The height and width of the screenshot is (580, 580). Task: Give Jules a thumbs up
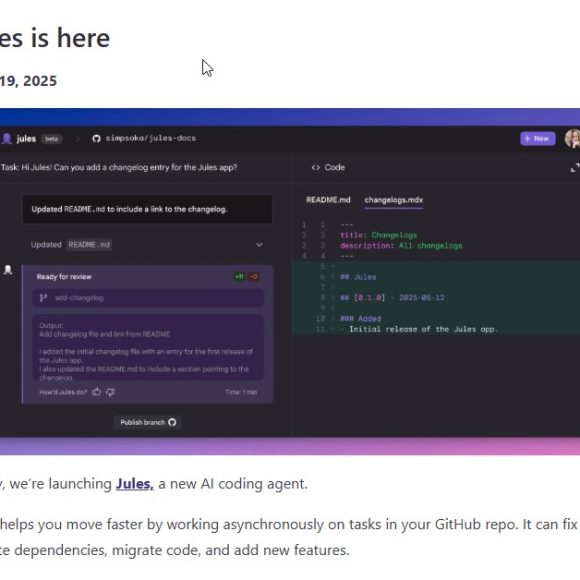click(97, 392)
